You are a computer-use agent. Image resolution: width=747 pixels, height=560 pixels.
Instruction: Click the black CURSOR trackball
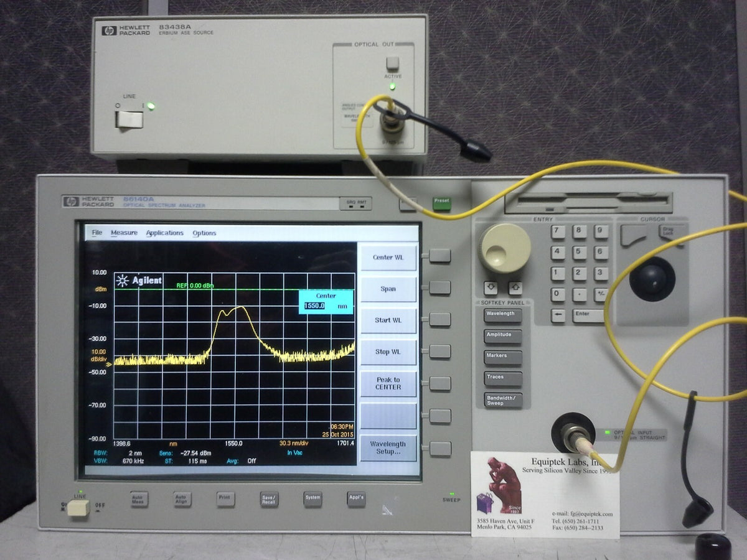[x=652, y=278]
